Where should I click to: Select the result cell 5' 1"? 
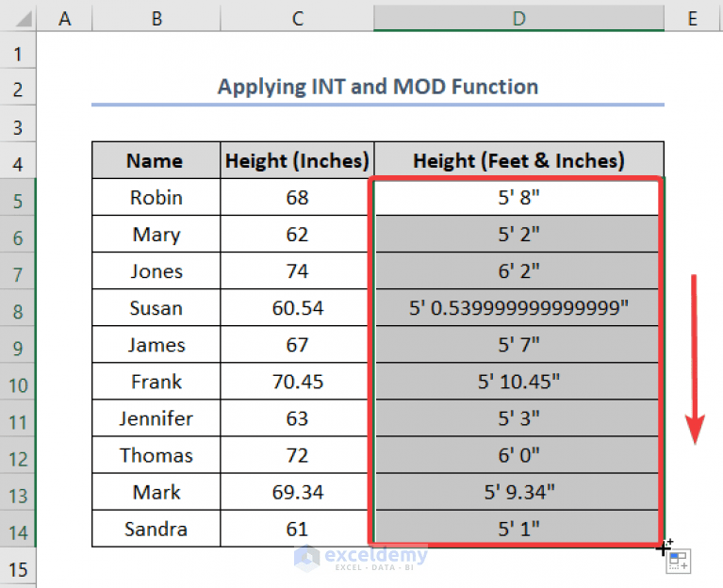(519, 529)
